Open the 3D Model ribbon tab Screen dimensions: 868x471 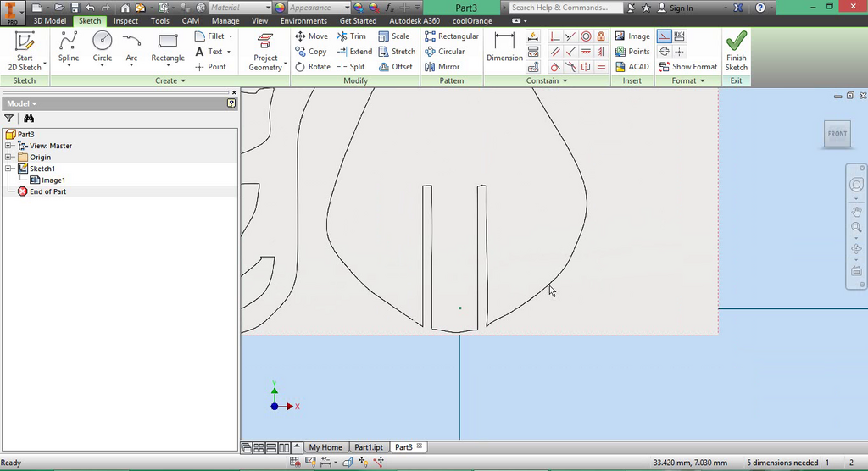pos(49,20)
